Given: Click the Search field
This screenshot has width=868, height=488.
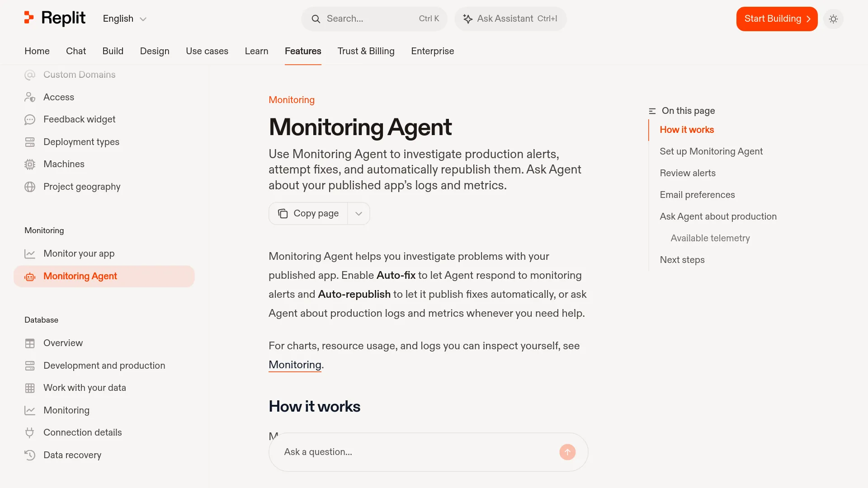Looking at the screenshot, I should point(374,19).
